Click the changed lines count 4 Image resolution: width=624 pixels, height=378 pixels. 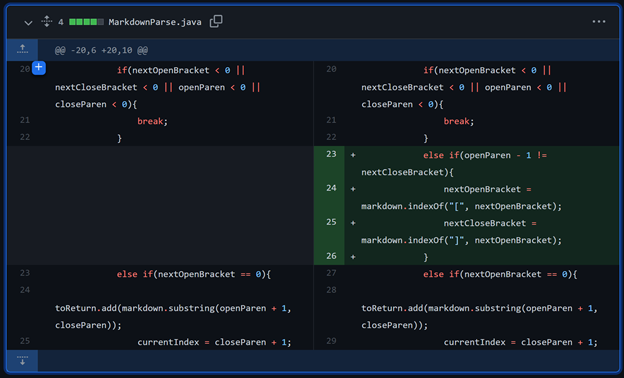60,22
